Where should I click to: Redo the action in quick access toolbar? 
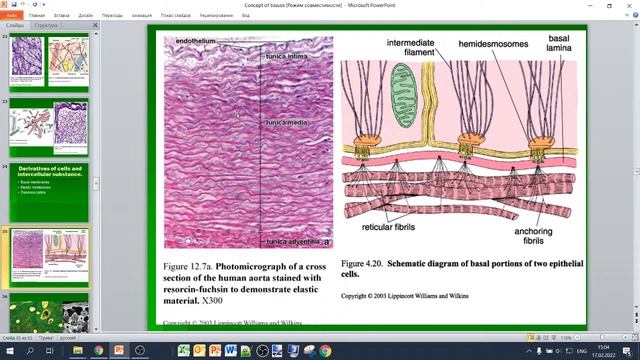click(x=35, y=4)
